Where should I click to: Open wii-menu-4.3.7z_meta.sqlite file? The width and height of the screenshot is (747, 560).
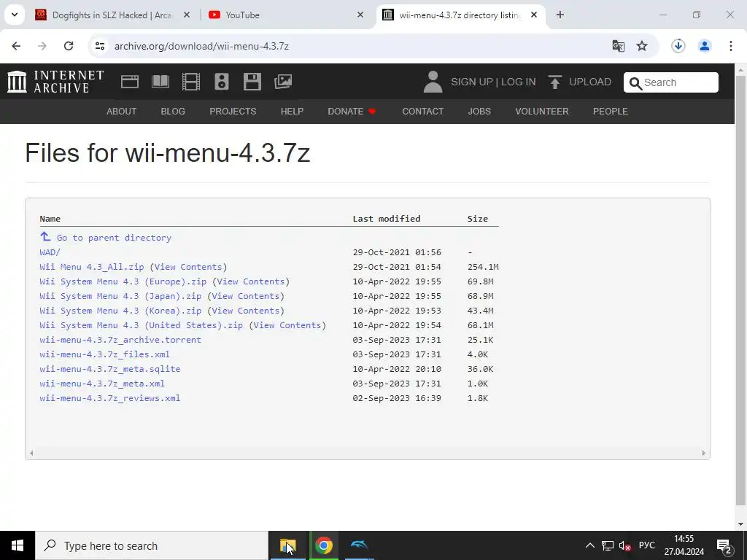[110, 369]
